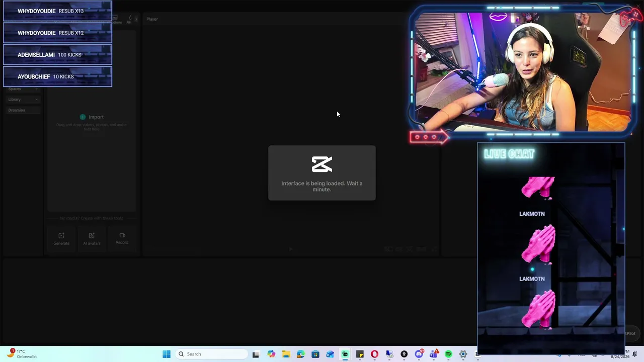644x362 pixels.
Task: Open the Opera browser from the taskbar
Action: (374, 354)
